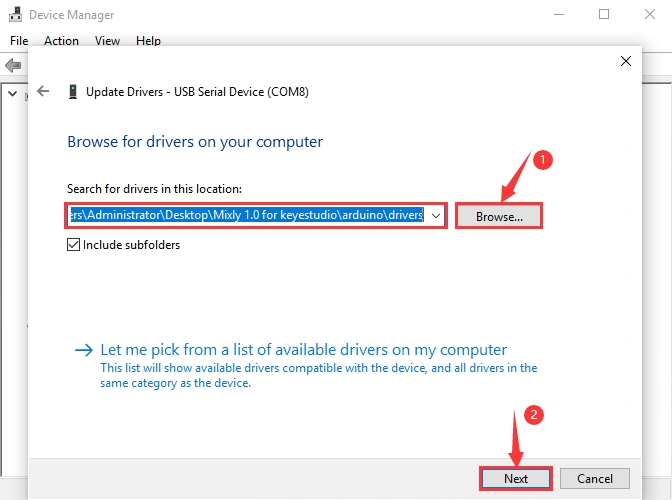Image resolution: width=672 pixels, height=500 pixels.
Task: Cancel the Update Drivers wizard
Action: [594, 478]
